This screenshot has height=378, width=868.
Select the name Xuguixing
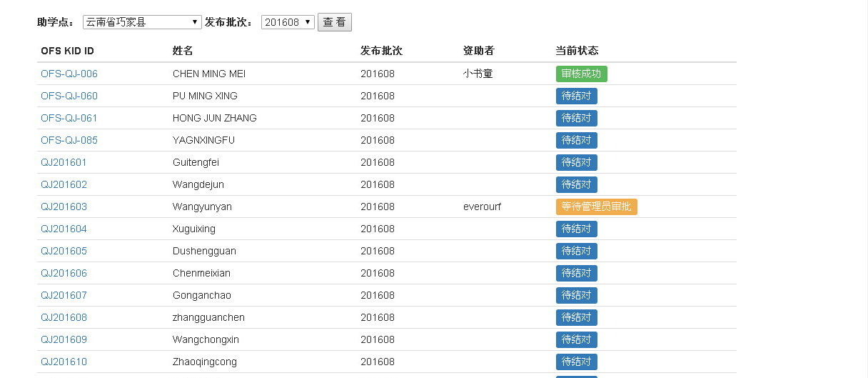[194, 229]
